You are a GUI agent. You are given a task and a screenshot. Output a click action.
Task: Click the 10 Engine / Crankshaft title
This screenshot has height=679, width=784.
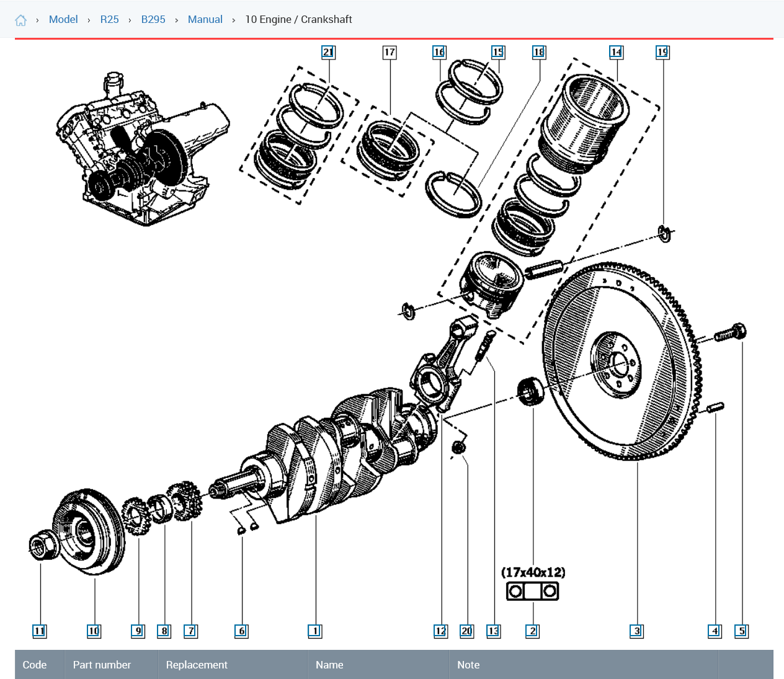pyautogui.click(x=298, y=19)
